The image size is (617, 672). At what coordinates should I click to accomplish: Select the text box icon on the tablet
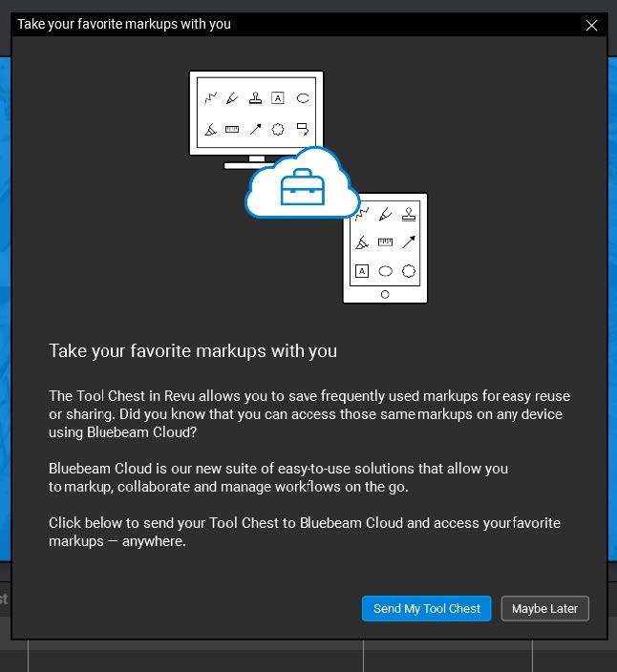[x=362, y=271]
